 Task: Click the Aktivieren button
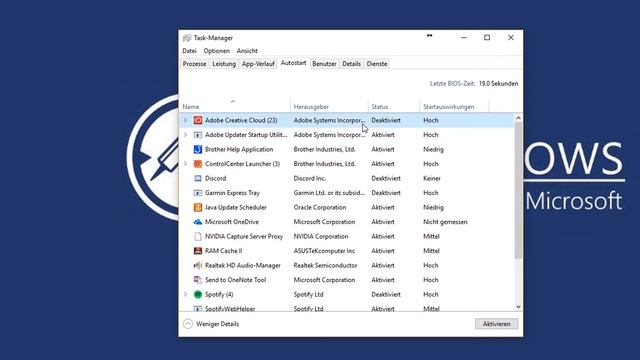(x=496, y=324)
